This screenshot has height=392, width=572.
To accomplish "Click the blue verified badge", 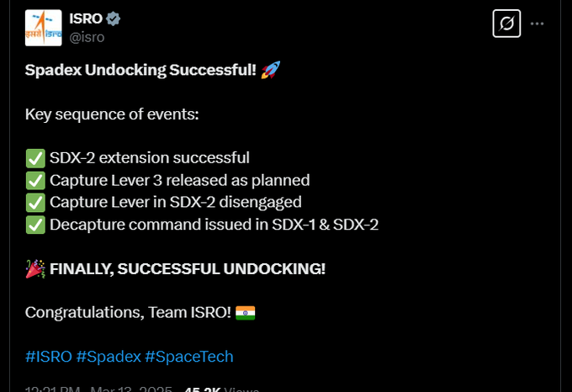I will pos(113,19).
